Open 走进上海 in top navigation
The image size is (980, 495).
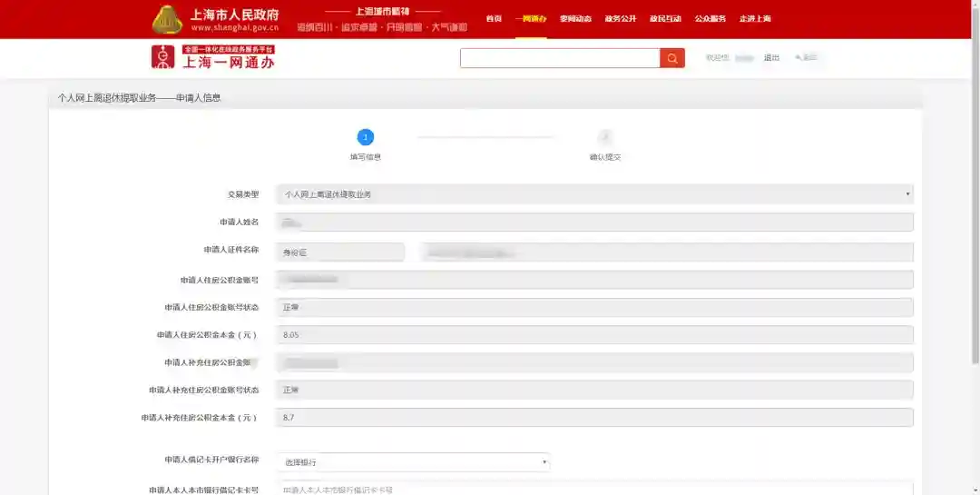[x=755, y=19]
